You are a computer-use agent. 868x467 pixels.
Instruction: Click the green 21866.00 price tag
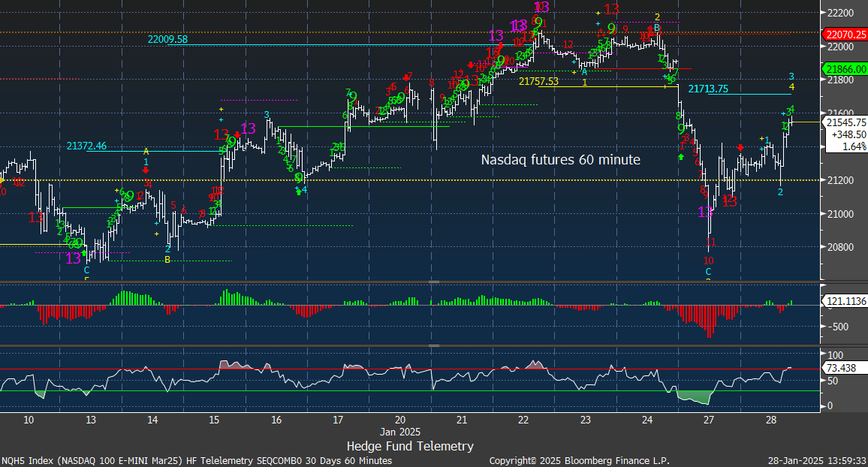coord(845,68)
